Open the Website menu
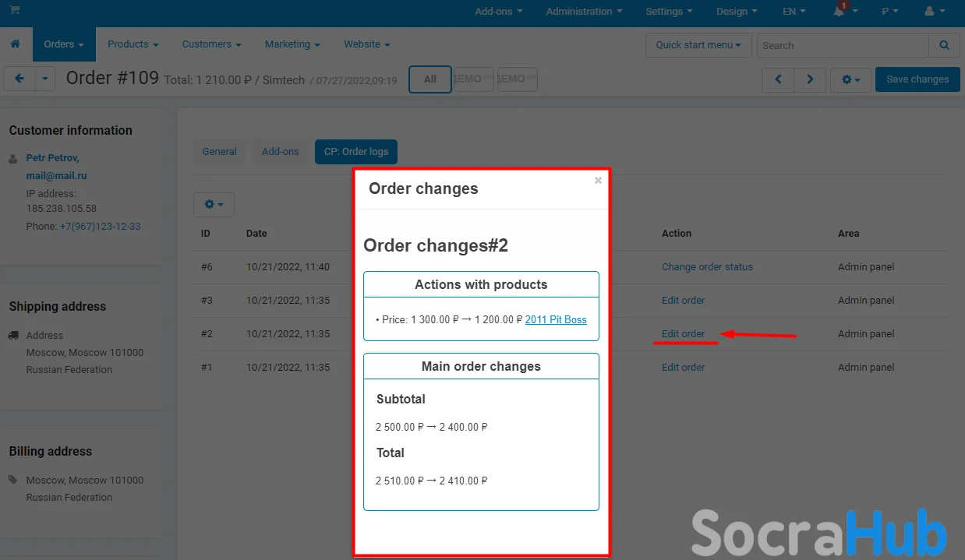The width and height of the screenshot is (965, 560). (x=367, y=44)
